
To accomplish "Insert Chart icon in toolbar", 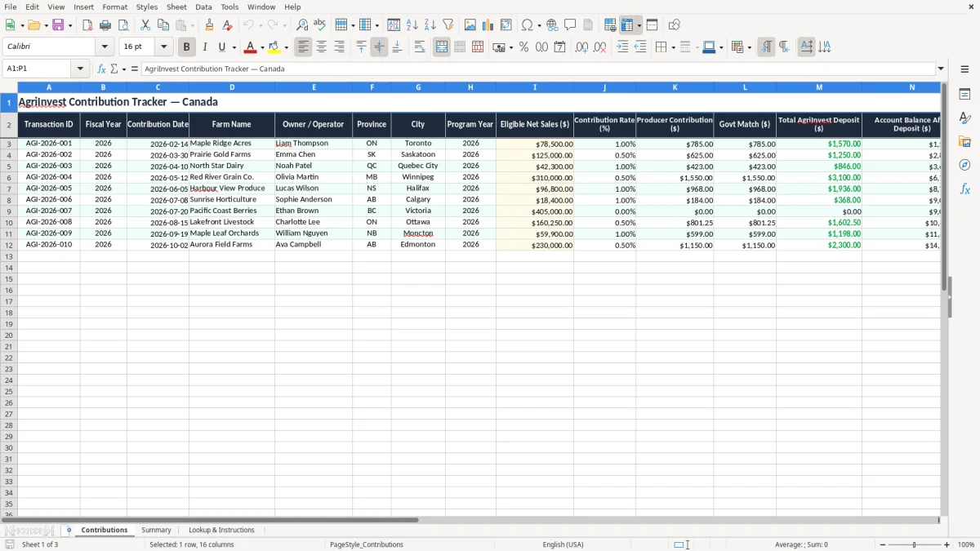I will pyautogui.click(x=488, y=25).
